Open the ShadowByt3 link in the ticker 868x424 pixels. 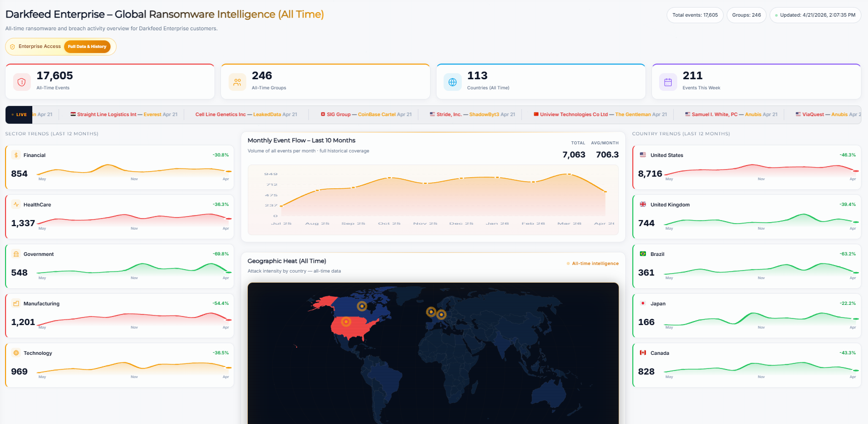pos(484,115)
